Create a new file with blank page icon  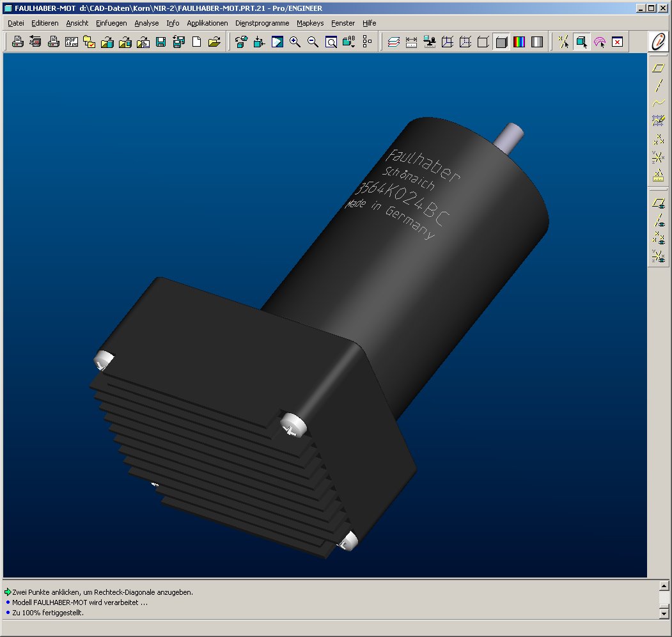197,42
